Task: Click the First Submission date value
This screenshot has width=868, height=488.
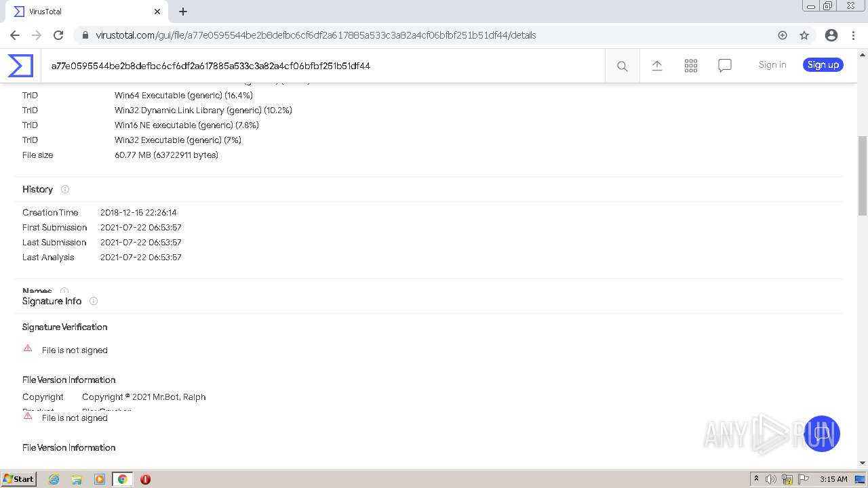Action: point(141,228)
